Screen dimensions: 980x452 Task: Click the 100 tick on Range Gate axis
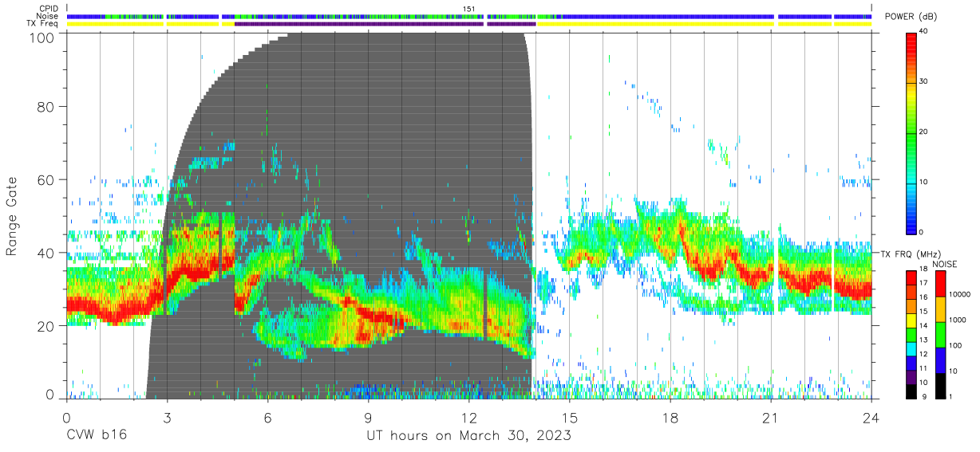(43, 37)
